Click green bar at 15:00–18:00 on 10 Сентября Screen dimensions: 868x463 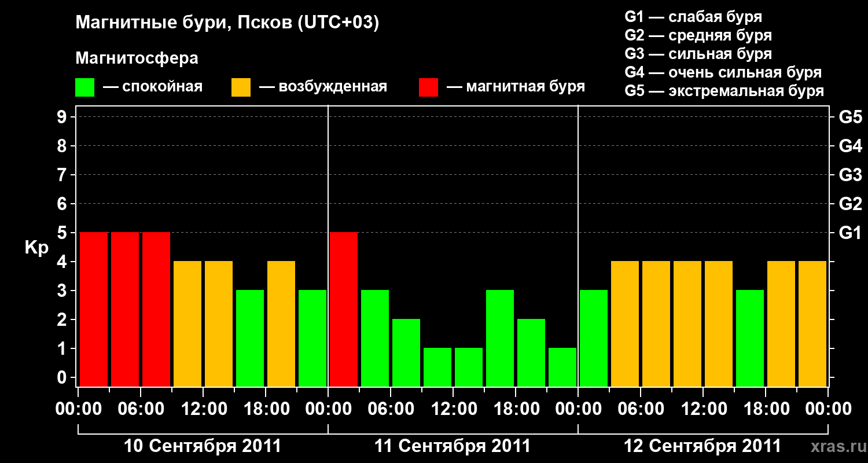tap(250, 338)
